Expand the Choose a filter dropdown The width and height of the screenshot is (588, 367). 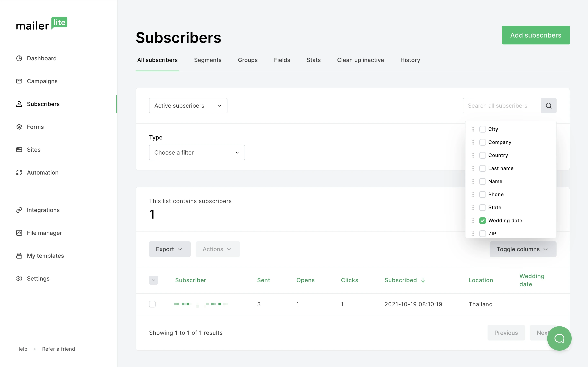click(x=197, y=153)
